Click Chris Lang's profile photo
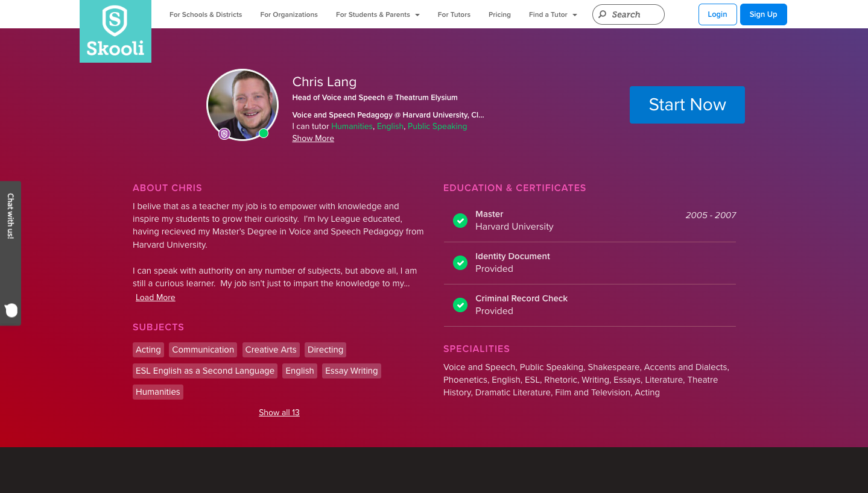The image size is (868, 493). [242, 104]
